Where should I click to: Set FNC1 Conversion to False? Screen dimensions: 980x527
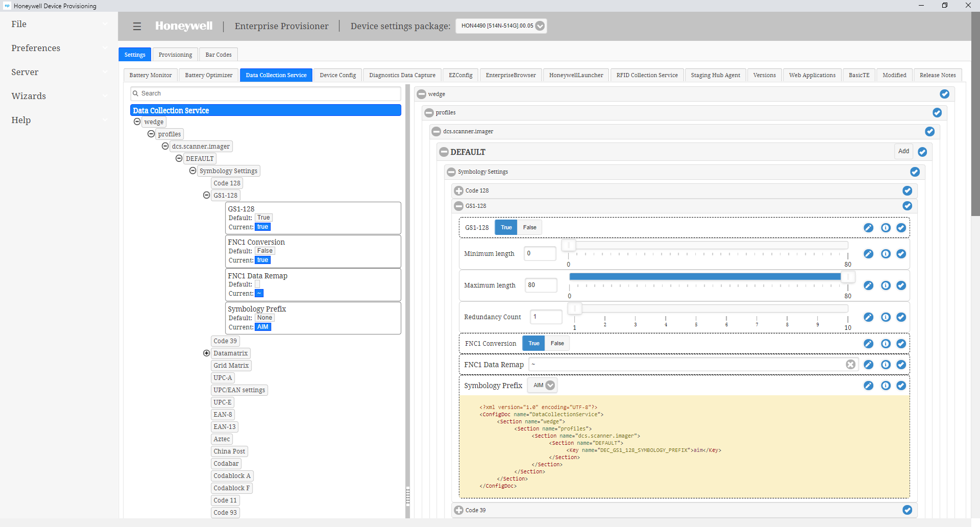tap(556, 343)
